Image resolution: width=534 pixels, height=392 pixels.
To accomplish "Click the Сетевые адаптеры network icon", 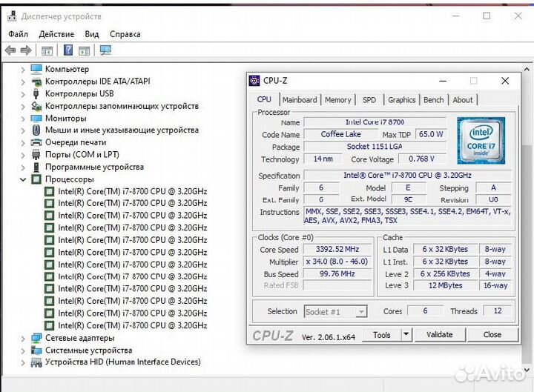I will point(36,338).
